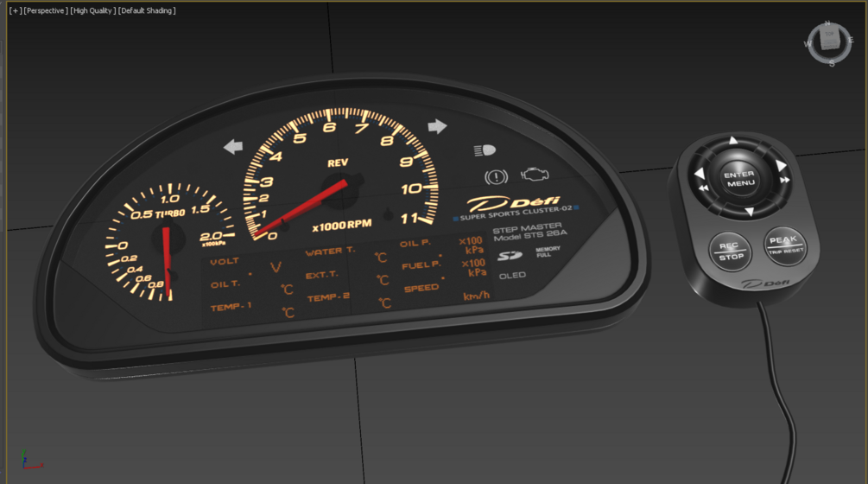Click the brake warning indicator icon
Screen dimensions: 868x484
pyautogui.click(x=496, y=176)
